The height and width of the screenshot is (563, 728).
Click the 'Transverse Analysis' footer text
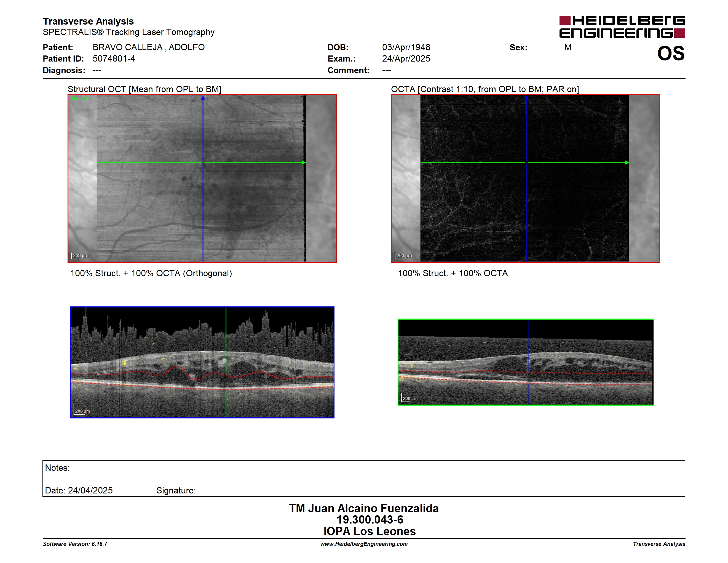(x=659, y=544)
